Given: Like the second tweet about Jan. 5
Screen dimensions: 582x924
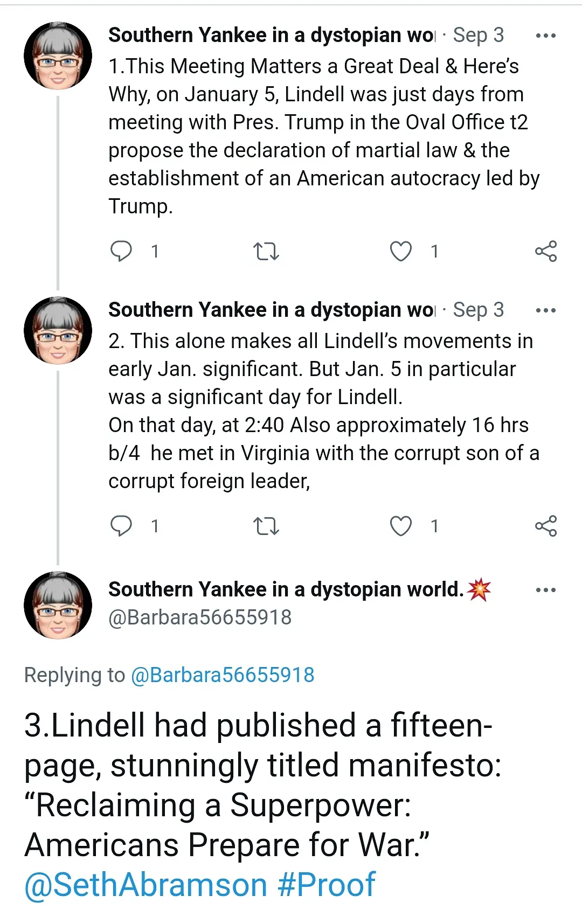Looking at the screenshot, I should 401,526.
